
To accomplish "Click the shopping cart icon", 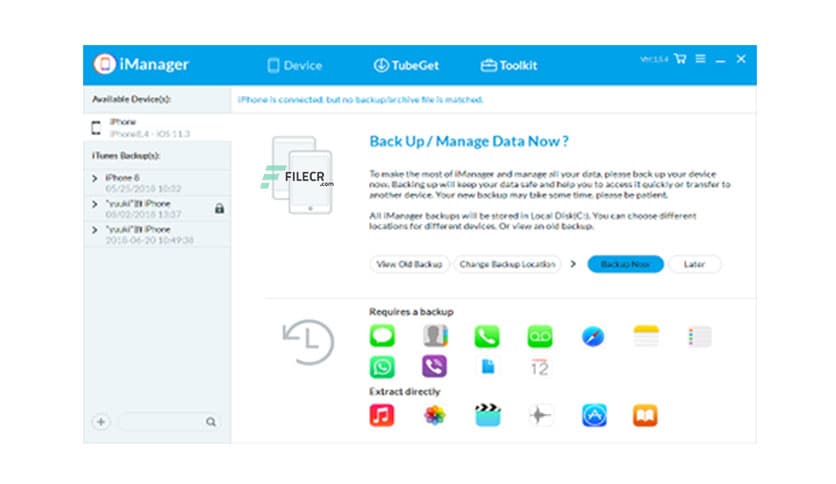I will tap(680, 59).
